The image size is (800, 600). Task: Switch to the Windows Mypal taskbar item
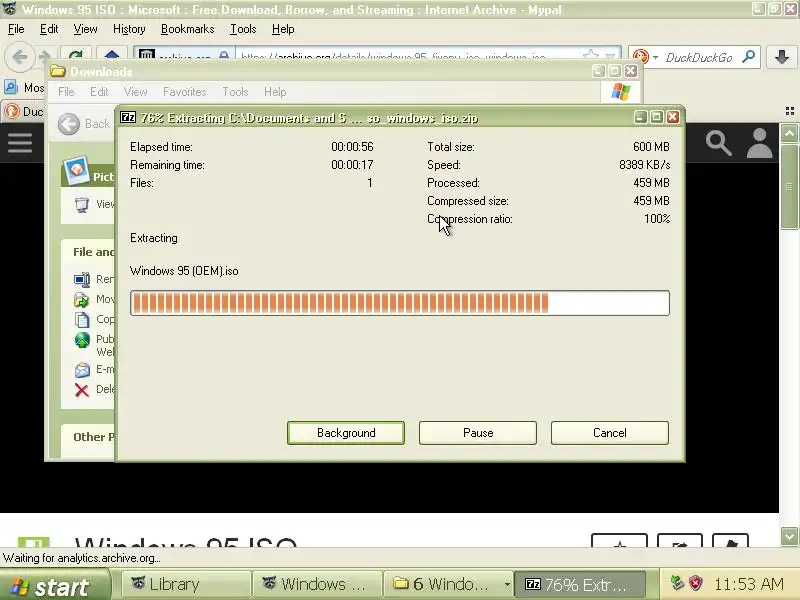pyautogui.click(x=317, y=584)
